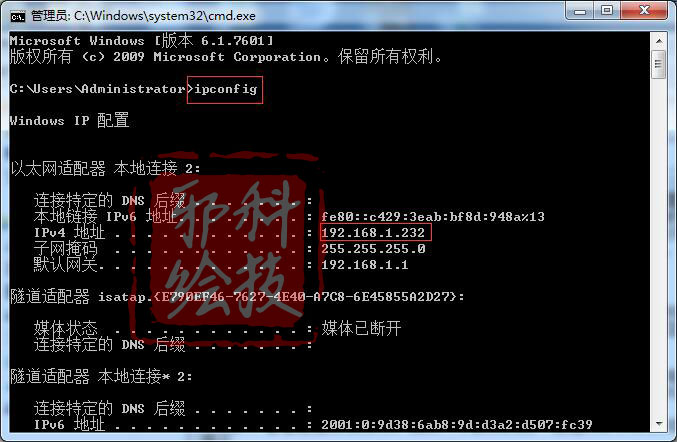Close the cmd.exe window
The width and height of the screenshot is (677, 442).
pyautogui.click(x=644, y=11)
